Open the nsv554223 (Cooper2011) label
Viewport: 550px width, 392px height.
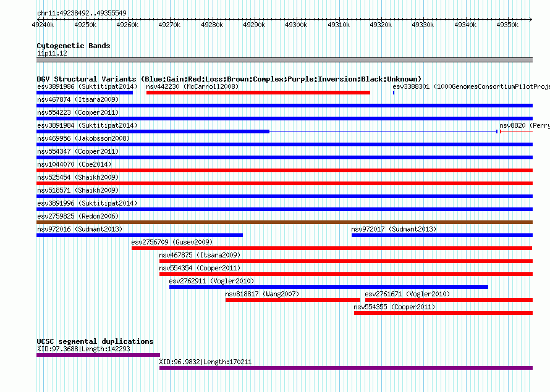click(x=78, y=112)
